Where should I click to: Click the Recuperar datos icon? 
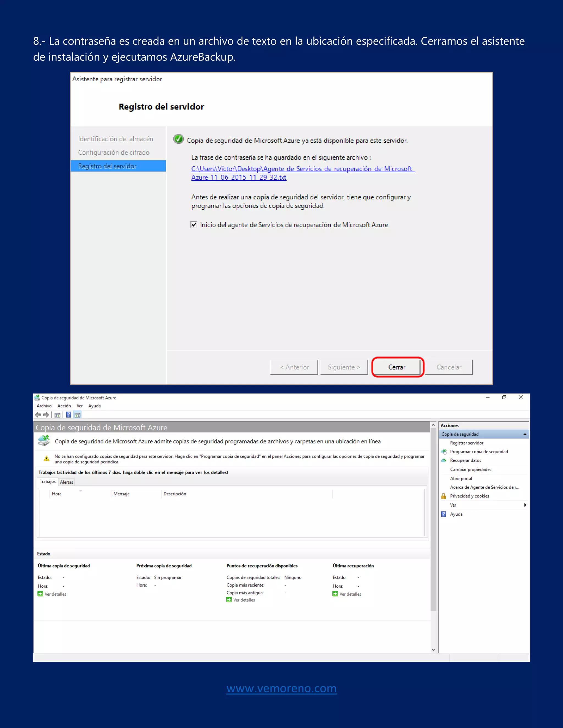(444, 460)
